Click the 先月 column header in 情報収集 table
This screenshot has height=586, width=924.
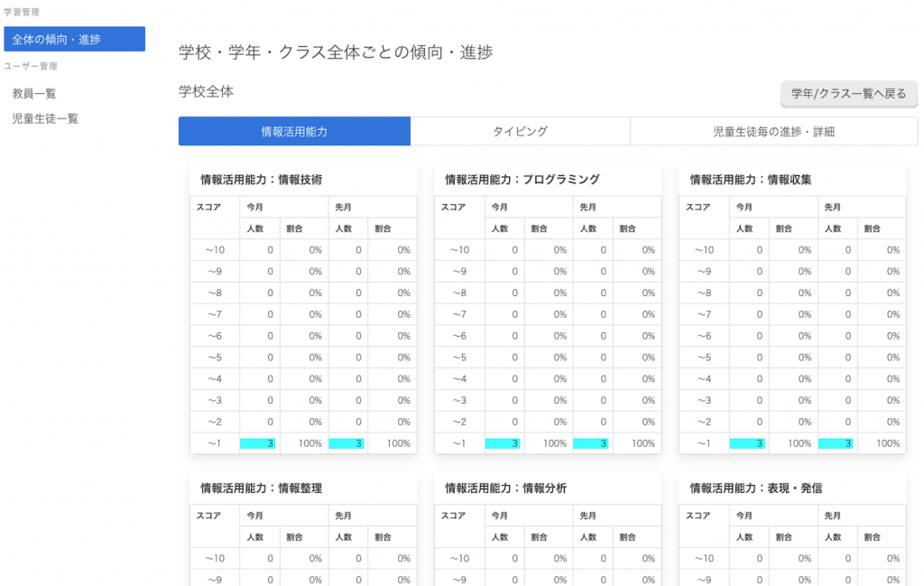pos(832,207)
